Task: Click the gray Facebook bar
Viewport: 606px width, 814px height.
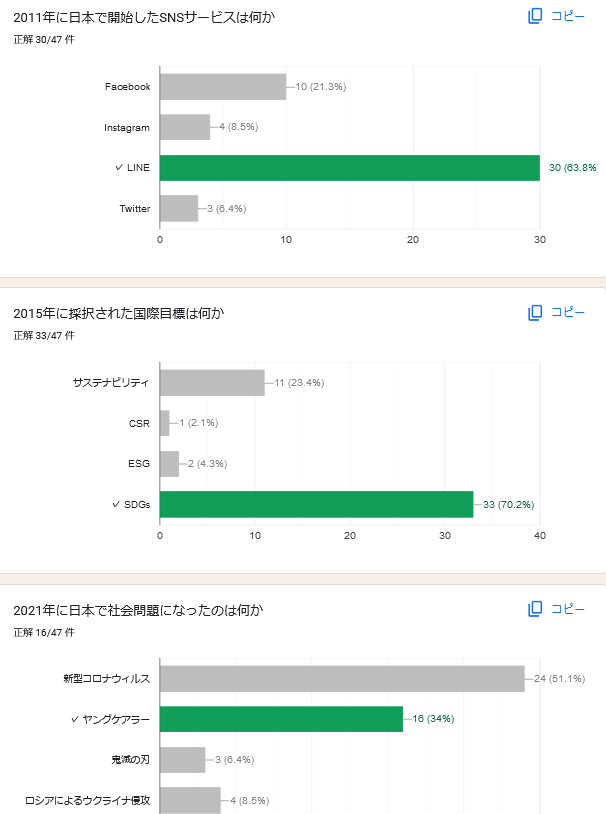Action: tap(223, 87)
